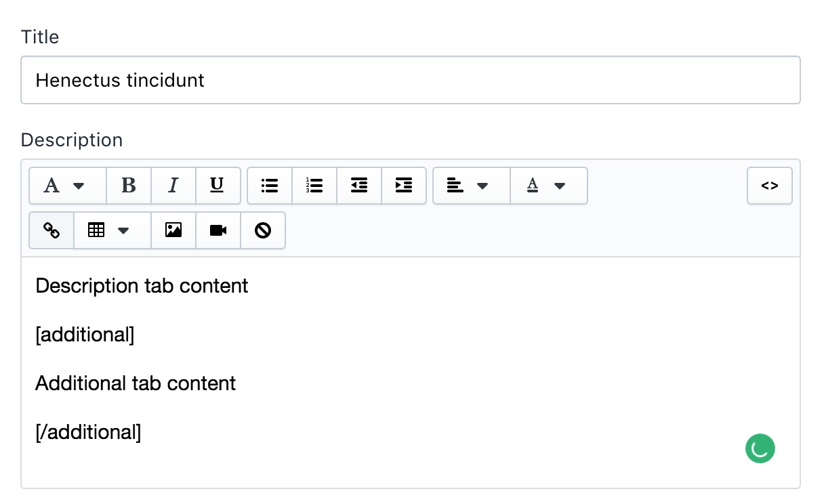The height and width of the screenshot is (504, 824).
Task: Outdent the selected text
Action: [x=359, y=186]
